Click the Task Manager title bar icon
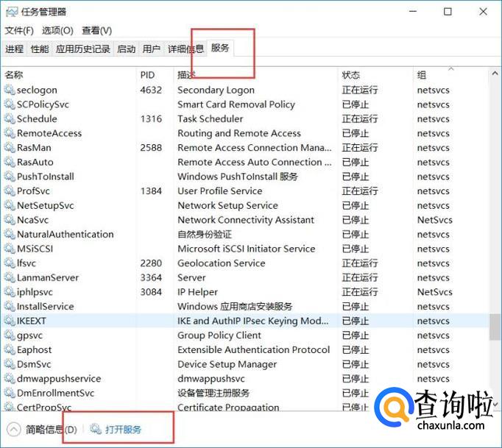The height and width of the screenshot is (448, 502). [x=12, y=12]
